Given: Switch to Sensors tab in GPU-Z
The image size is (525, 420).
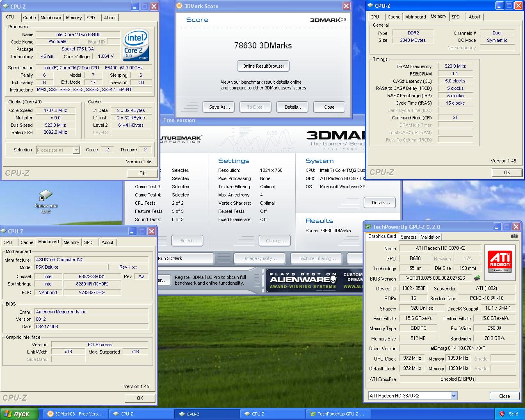Looking at the screenshot, I should click(x=409, y=237).
